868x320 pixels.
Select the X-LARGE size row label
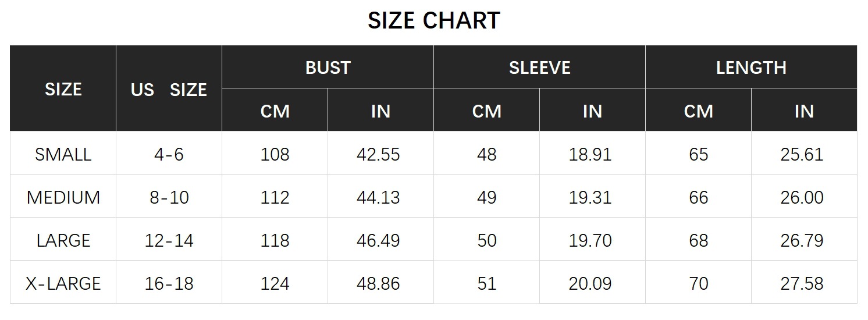(x=63, y=283)
